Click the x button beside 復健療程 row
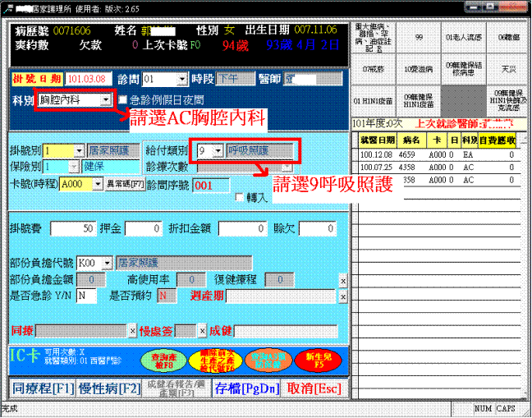Viewport: 532px width, 418px height. tap(343, 281)
